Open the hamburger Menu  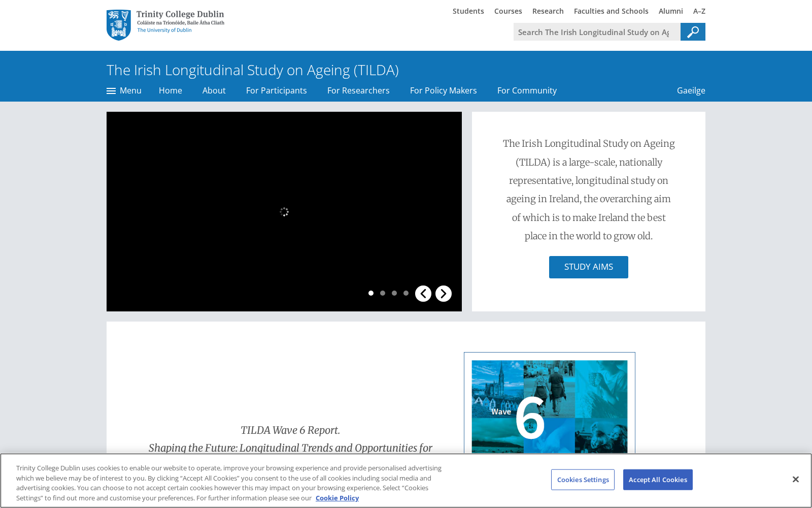pyautogui.click(x=124, y=90)
